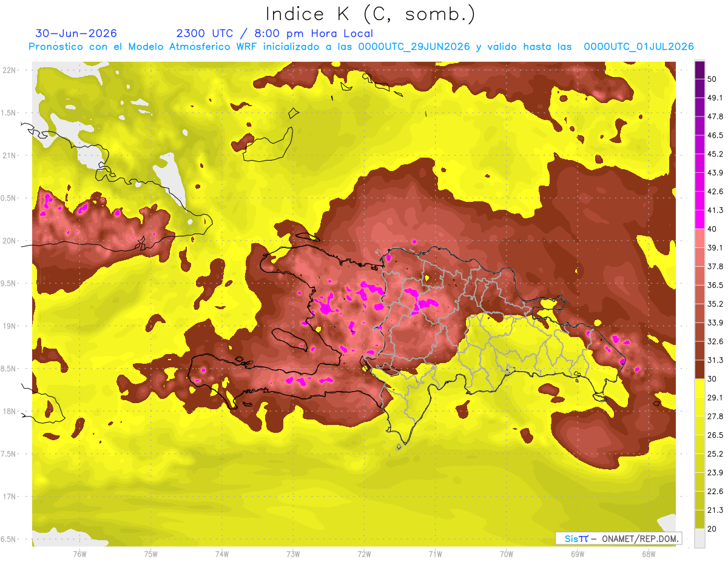The height and width of the screenshot is (562, 728).
Task: Click the darkest purple legend swatch above 50
Action: 699,70
